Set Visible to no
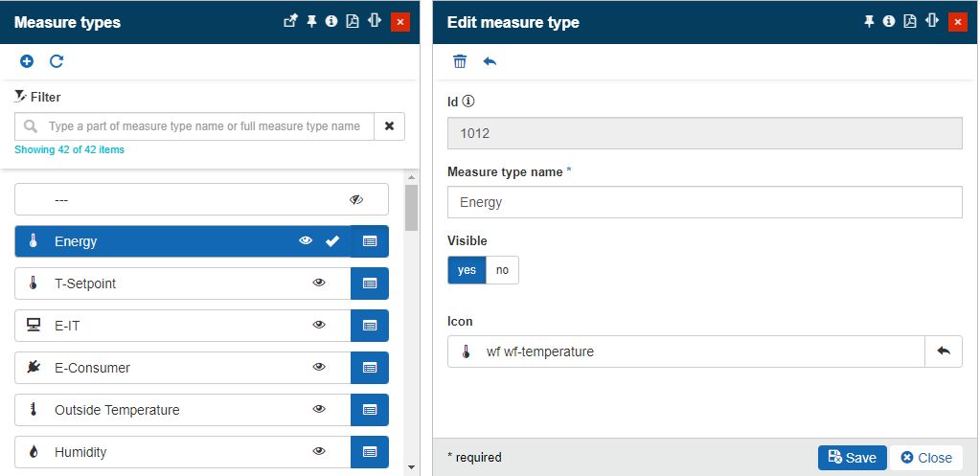 click(x=502, y=270)
